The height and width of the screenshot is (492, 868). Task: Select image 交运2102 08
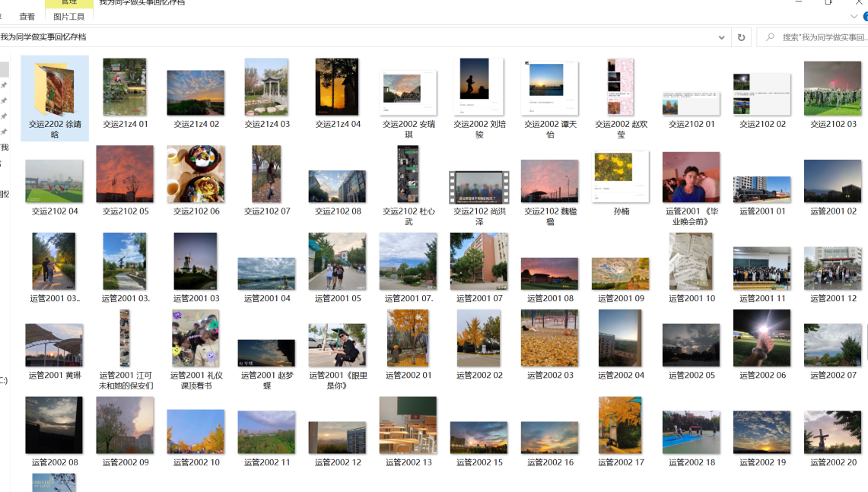click(338, 186)
